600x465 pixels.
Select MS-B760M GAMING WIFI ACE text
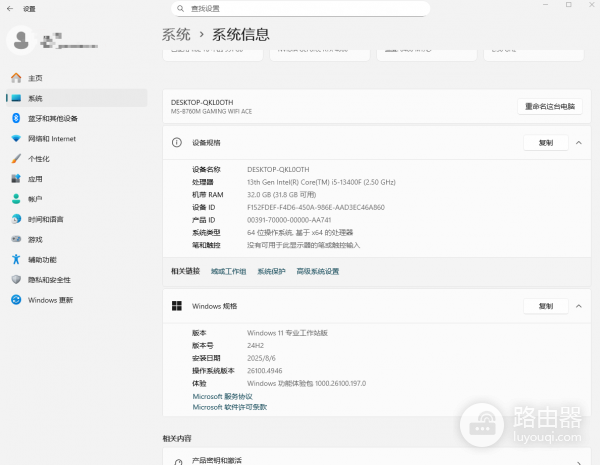coord(211,111)
